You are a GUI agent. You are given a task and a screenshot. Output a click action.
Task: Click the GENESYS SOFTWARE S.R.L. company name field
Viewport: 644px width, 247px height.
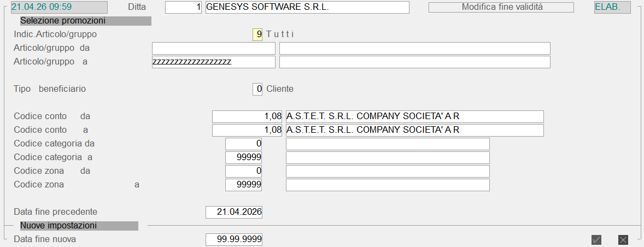[307, 7]
